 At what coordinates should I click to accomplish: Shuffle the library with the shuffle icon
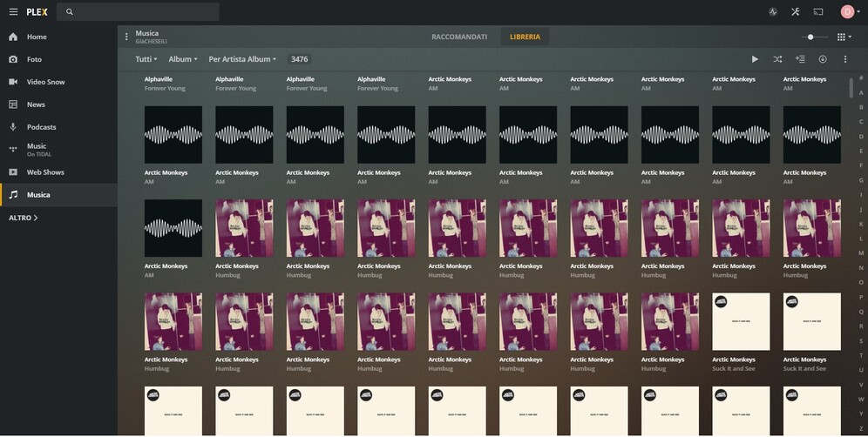[x=777, y=59]
